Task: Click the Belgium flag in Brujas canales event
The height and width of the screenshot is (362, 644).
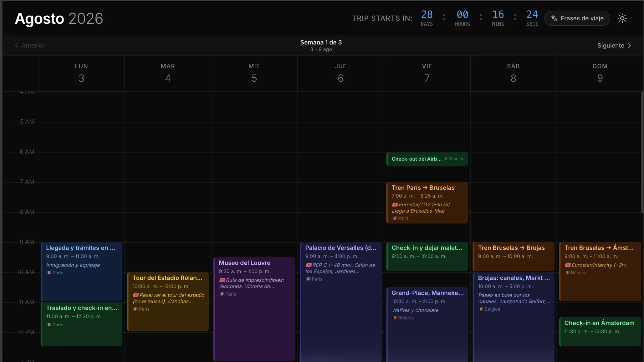Action: [481, 309]
